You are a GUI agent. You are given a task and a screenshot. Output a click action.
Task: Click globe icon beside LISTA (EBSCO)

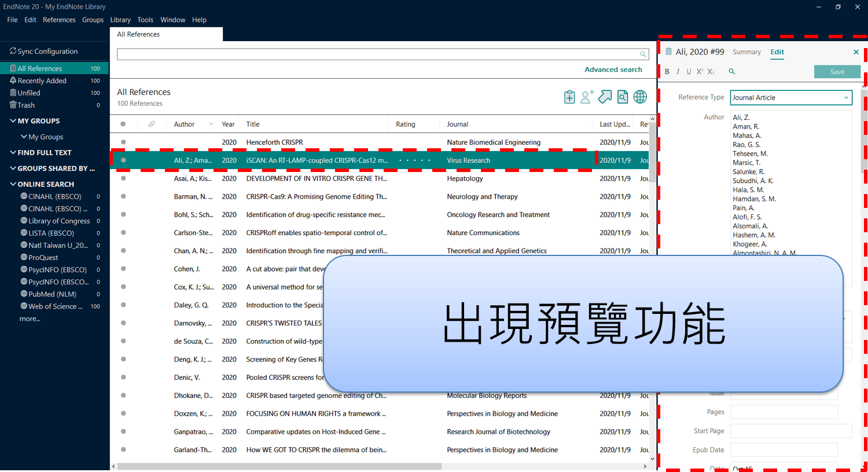pos(24,233)
